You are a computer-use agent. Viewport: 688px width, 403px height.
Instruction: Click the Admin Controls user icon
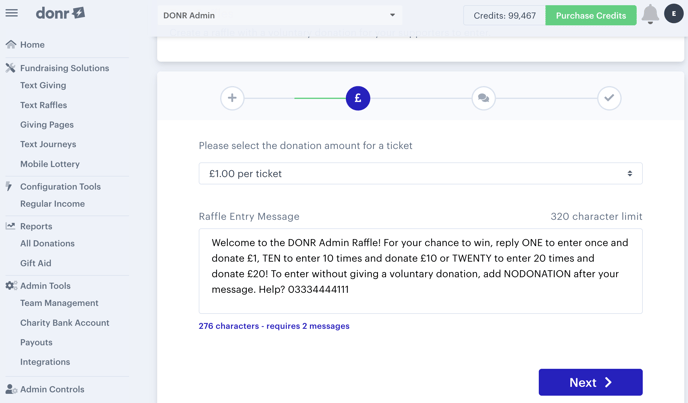[11, 389]
